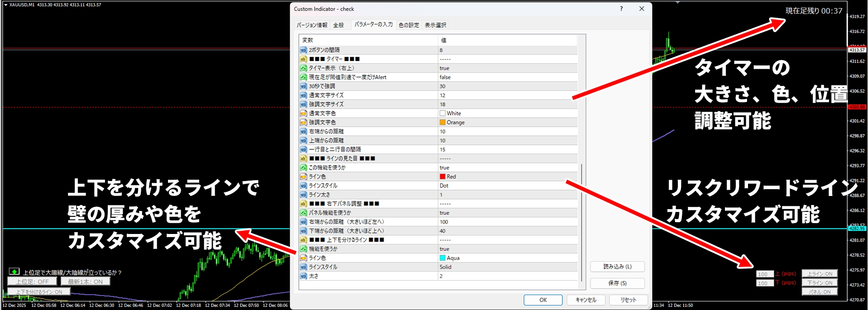The width and height of the screenshot is (868, 310).
Task: Click the integer icon beside 30秒で強調
Action: click(303, 86)
